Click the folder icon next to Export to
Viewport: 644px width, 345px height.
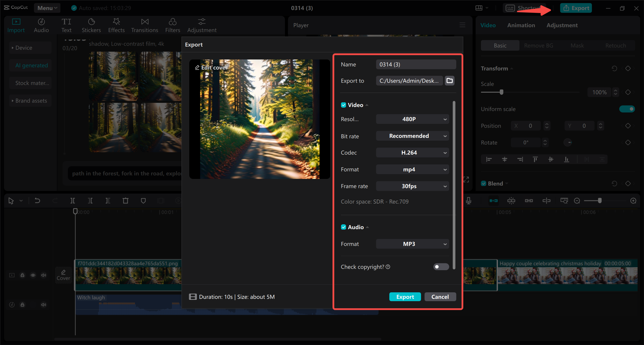point(449,81)
